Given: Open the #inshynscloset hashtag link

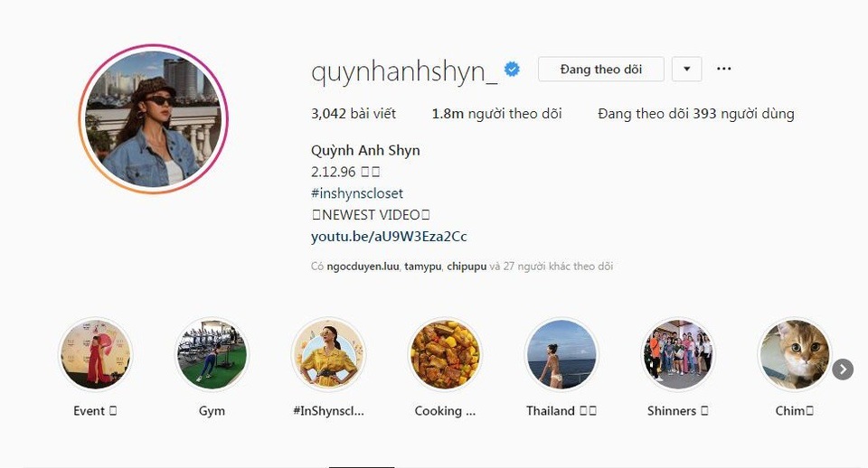Looking at the screenshot, I should tap(357, 193).
